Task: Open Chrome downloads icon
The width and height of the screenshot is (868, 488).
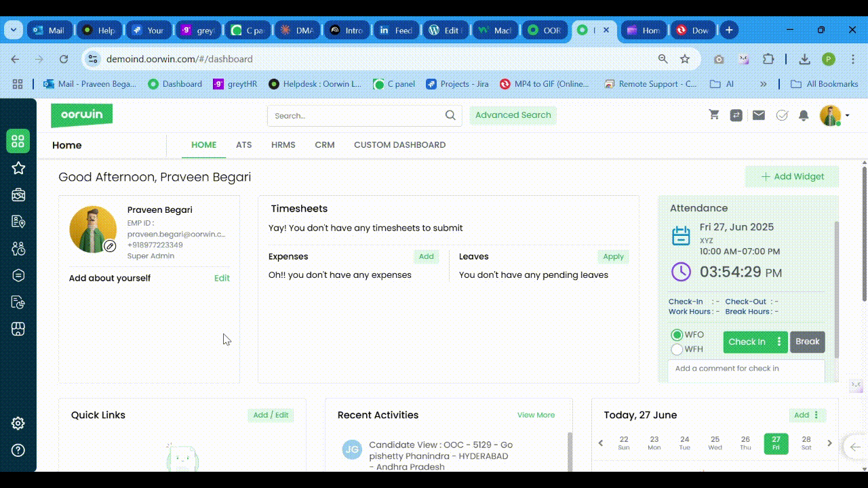Action: [804, 59]
